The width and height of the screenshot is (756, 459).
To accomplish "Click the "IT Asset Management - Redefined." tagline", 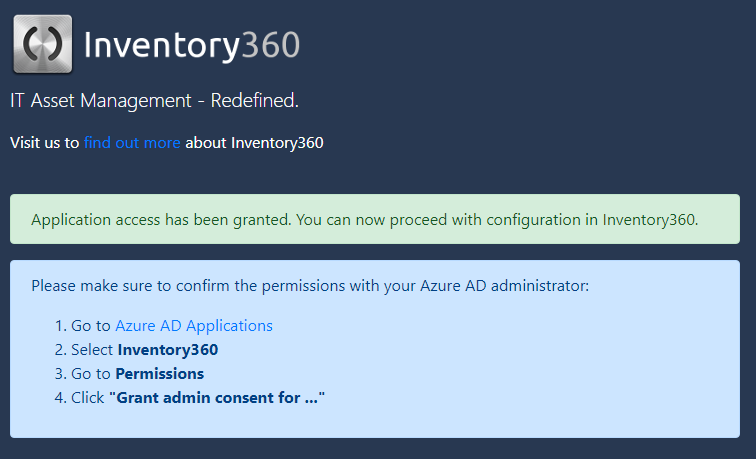I will coord(155,101).
